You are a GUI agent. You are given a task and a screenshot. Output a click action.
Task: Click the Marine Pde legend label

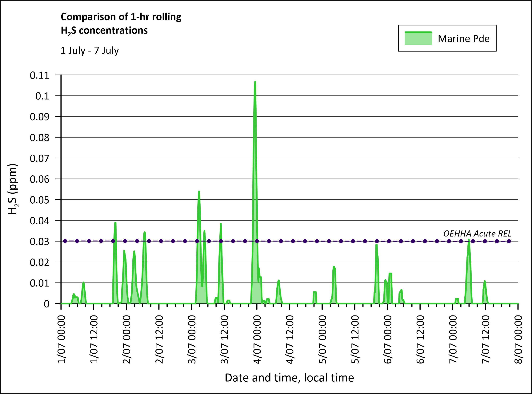[463, 39]
